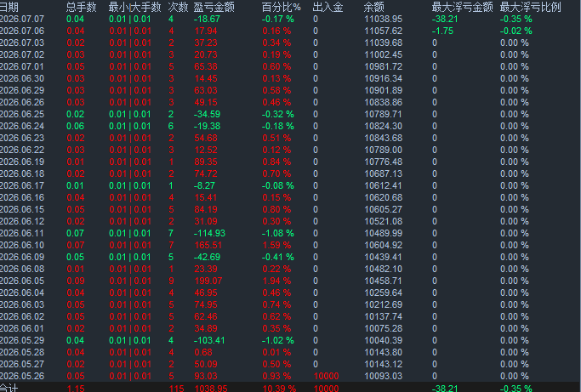Select the date 2026.06.30 cell

click(22, 78)
